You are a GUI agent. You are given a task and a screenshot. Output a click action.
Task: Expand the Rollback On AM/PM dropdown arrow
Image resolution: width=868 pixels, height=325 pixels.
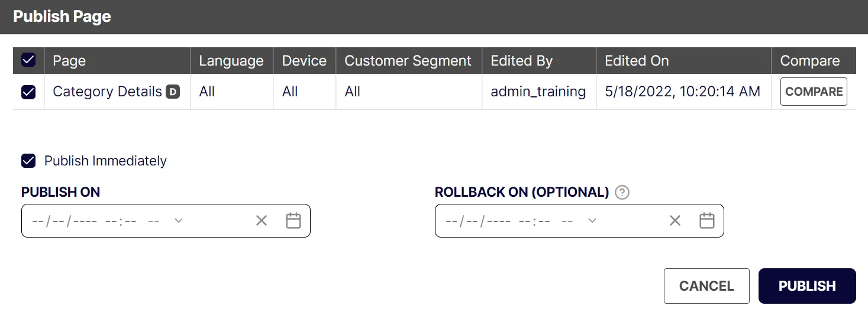(x=592, y=220)
